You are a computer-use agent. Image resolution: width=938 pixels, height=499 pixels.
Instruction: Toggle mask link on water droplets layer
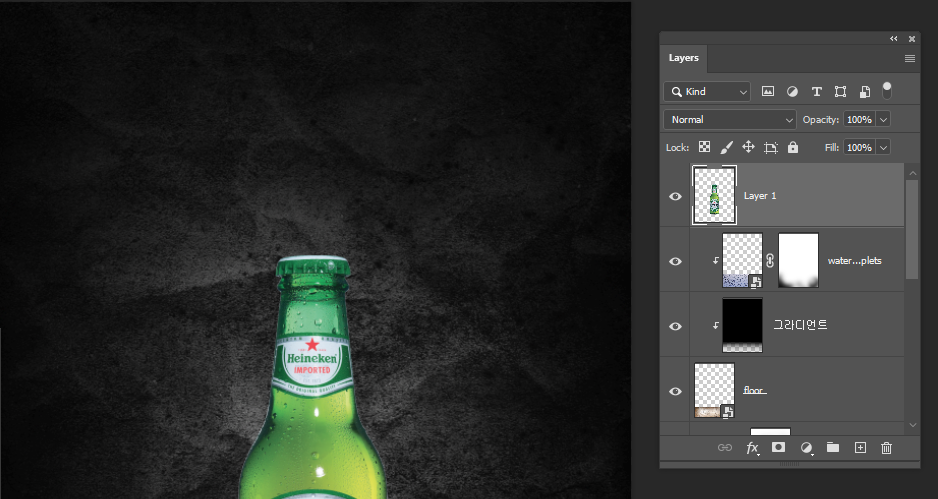click(770, 261)
